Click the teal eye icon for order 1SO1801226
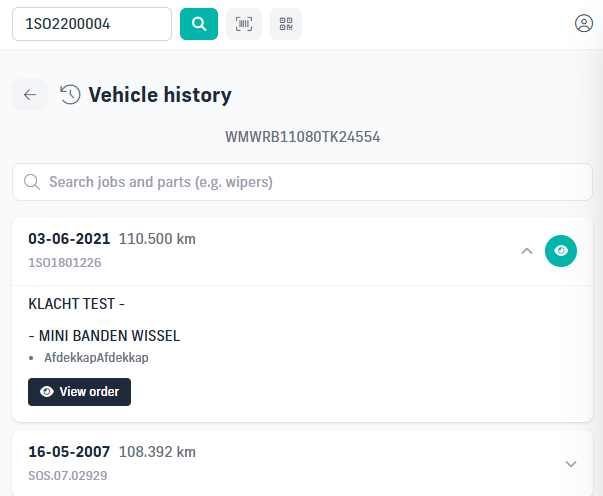Viewport: 603px width, 496px height. (x=561, y=251)
